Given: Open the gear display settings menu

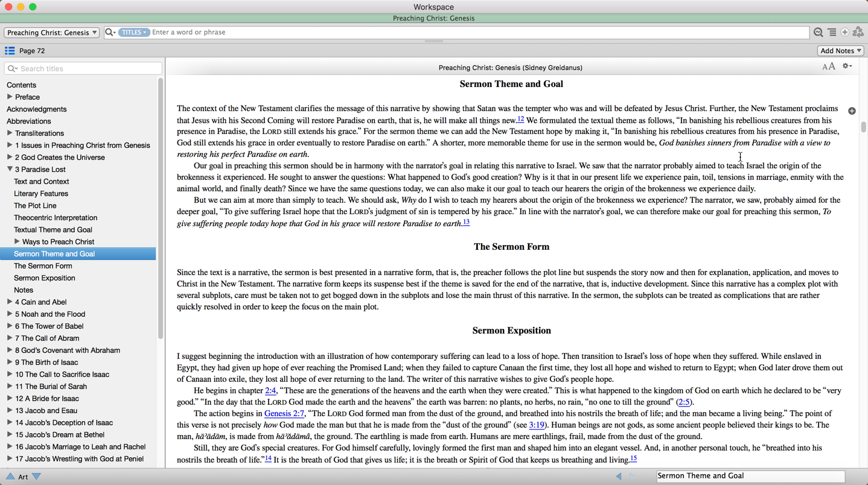Looking at the screenshot, I should pos(847,66).
